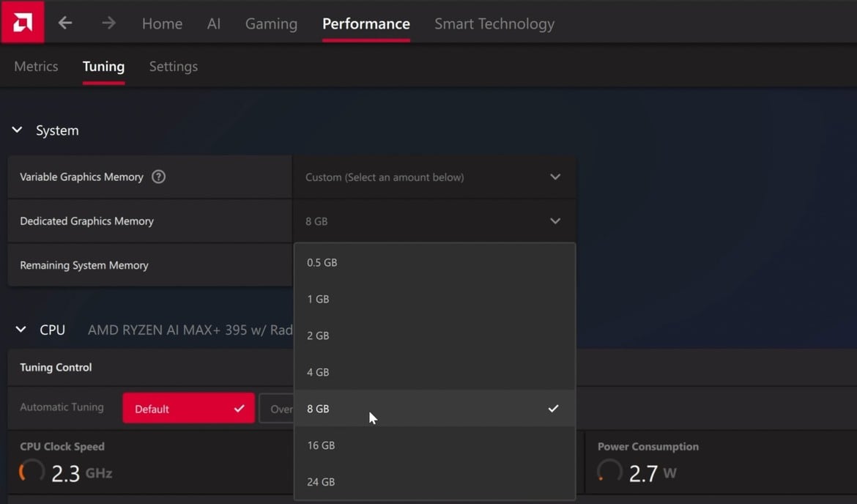Screen dimensions: 857x504
Task: Collapse the System section
Action: pyautogui.click(x=17, y=130)
